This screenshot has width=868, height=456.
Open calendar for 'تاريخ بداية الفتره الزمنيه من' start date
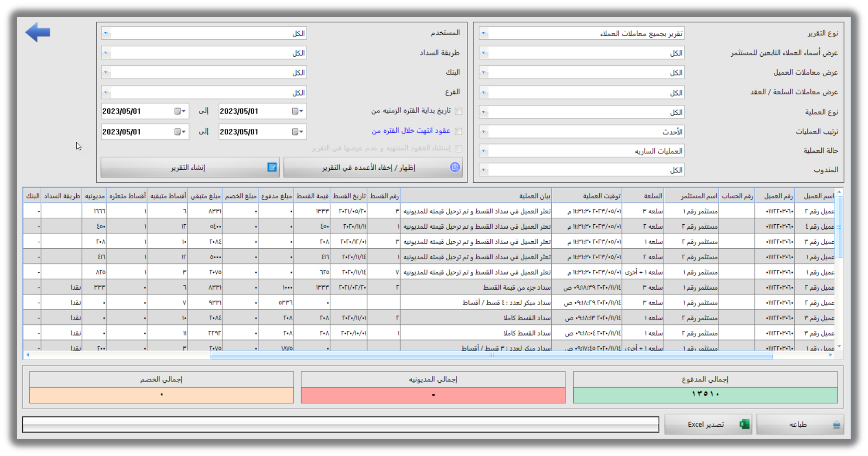point(297,111)
